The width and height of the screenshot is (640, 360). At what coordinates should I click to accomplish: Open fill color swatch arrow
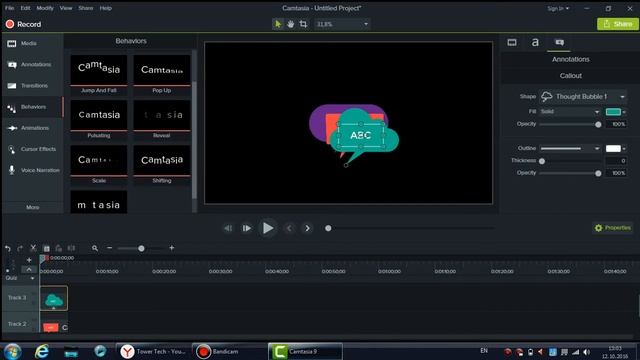pos(624,112)
